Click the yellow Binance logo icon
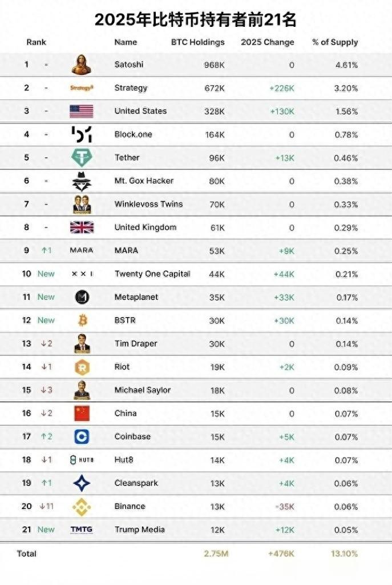This screenshot has height=585, width=392. pyautogui.click(x=82, y=506)
